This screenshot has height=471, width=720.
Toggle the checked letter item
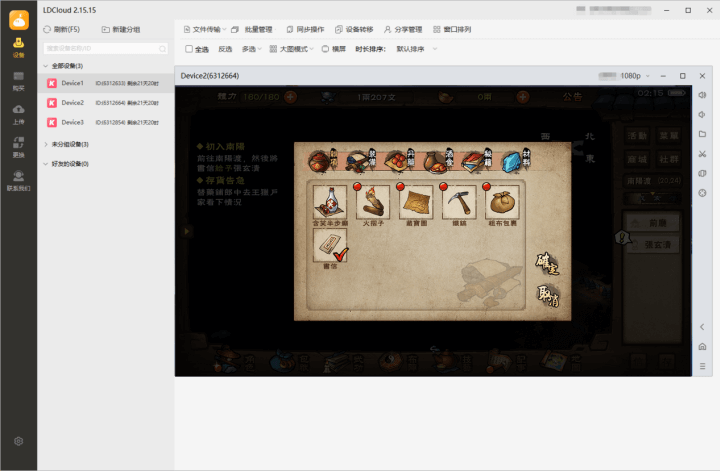[330, 248]
